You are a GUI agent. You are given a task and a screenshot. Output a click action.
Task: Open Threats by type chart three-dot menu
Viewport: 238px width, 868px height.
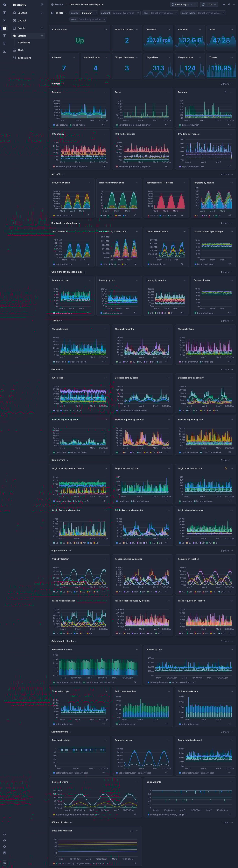(x=232, y=329)
